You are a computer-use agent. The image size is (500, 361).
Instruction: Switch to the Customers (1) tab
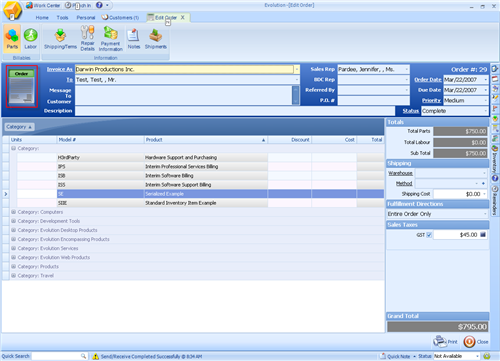tap(120, 18)
